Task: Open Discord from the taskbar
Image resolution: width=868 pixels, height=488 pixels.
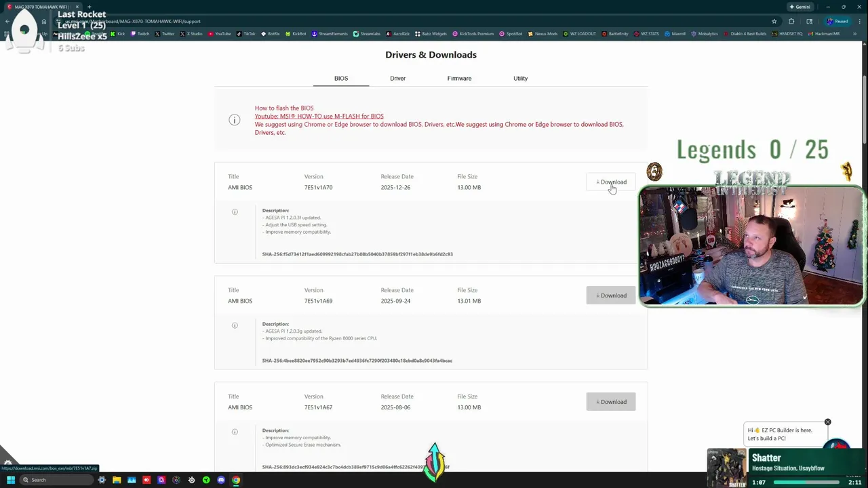Action: pos(221,480)
